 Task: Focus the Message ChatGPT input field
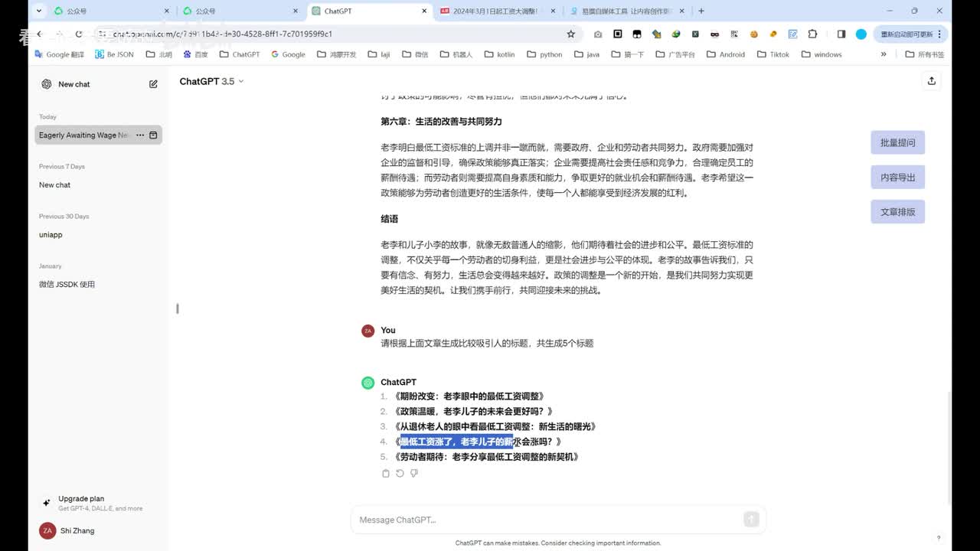(x=547, y=520)
